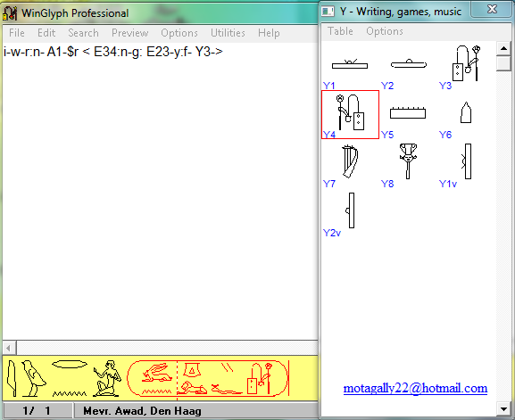The width and height of the screenshot is (515, 420).
Task: Open the Help menu
Action: tap(269, 33)
